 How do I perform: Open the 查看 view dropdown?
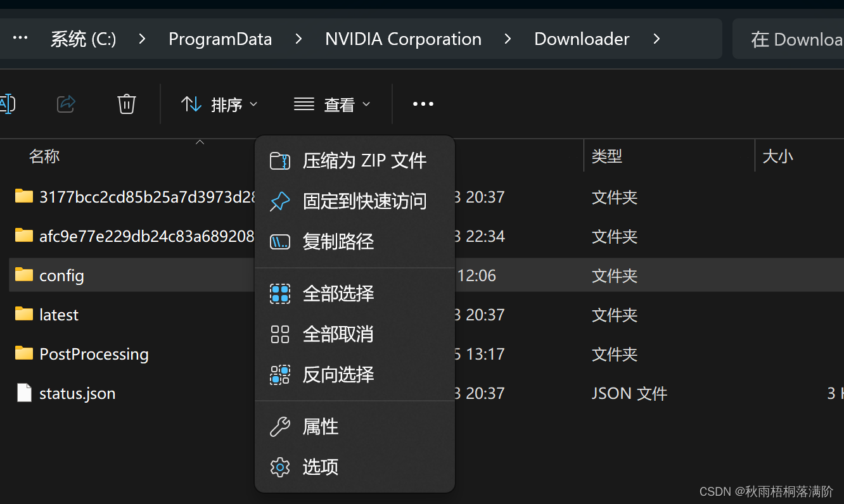(332, 104)
